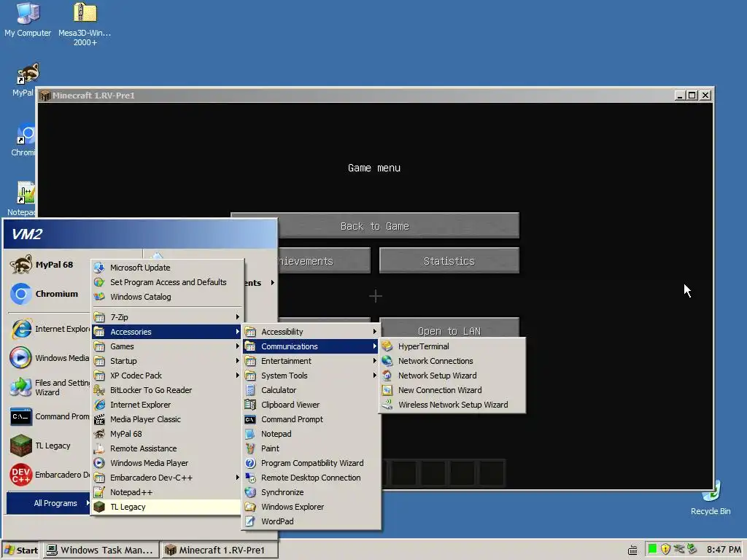Screen dimensions: 747x560
Task: Click Windows Media Player icon in All Programs
Action: pyautogui.click(x=99, y=463)
